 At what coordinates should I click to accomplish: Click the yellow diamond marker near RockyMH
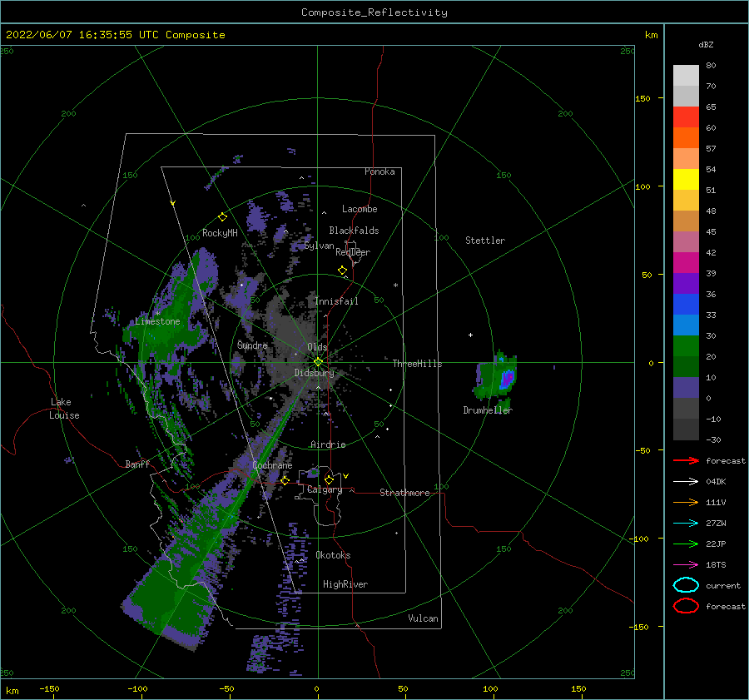(222, 217)
